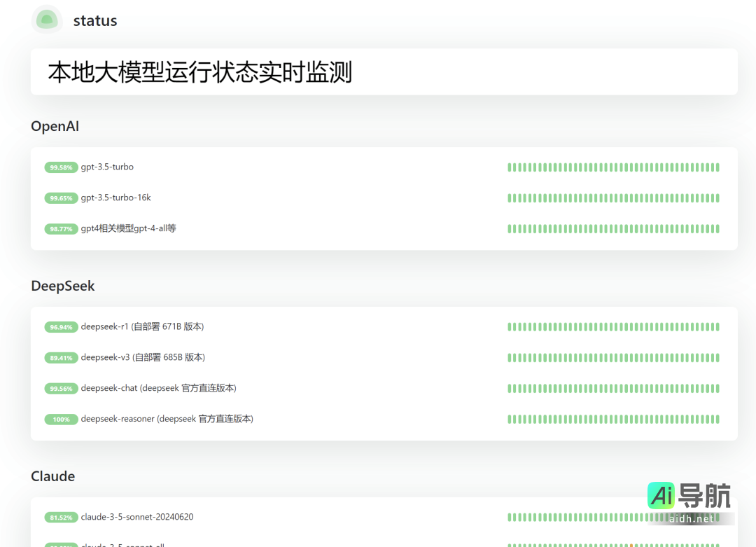Click the gpt-3.5-turbo heartbeat bar
Viewport: 756px width, 547px height.
pyautogui.click(x=613, y=167)
